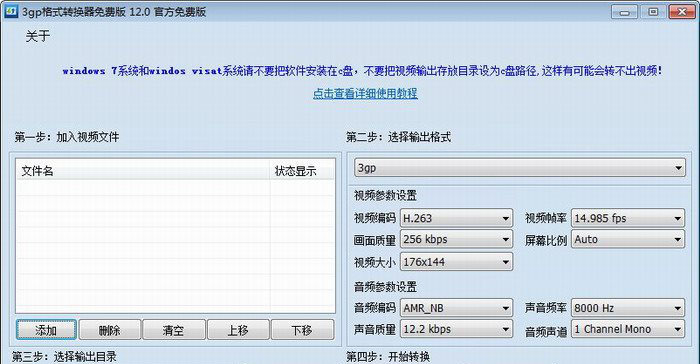The height and width of the screenshot is (364, 700).
Task: Click the 上移 button
Action: tap(238, 330)
